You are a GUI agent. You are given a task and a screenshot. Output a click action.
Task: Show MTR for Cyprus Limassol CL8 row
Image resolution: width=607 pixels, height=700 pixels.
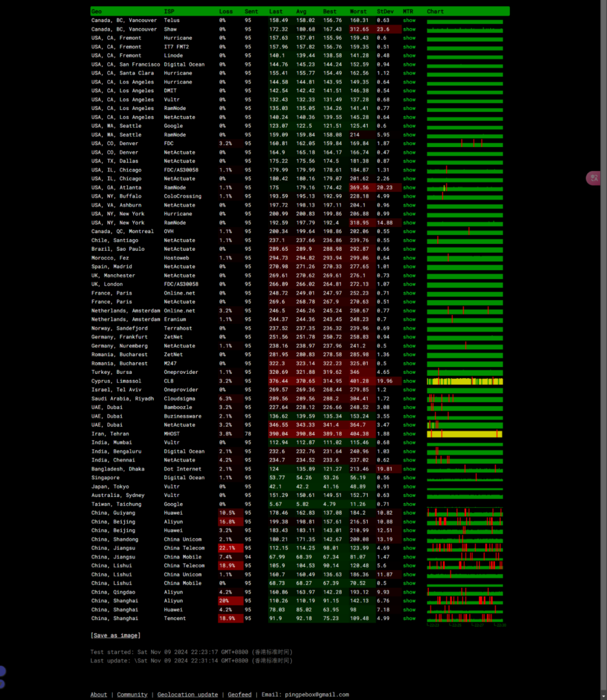(x=409, y=381)
